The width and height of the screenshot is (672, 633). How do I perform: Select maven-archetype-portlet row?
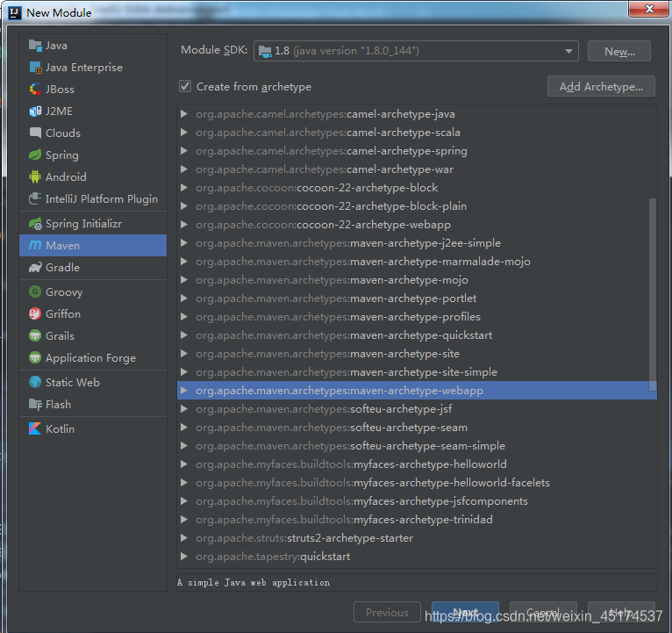coord(417,298)
